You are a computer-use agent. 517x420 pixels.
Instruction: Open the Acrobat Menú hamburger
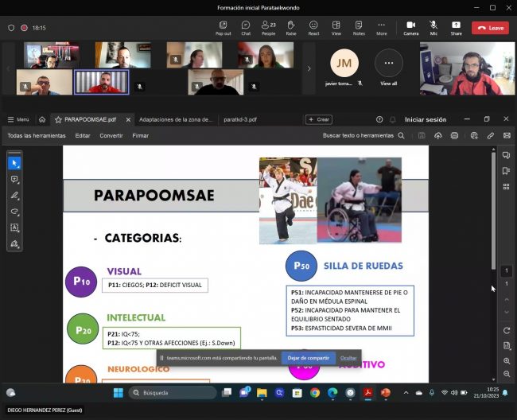pos(18,119)
